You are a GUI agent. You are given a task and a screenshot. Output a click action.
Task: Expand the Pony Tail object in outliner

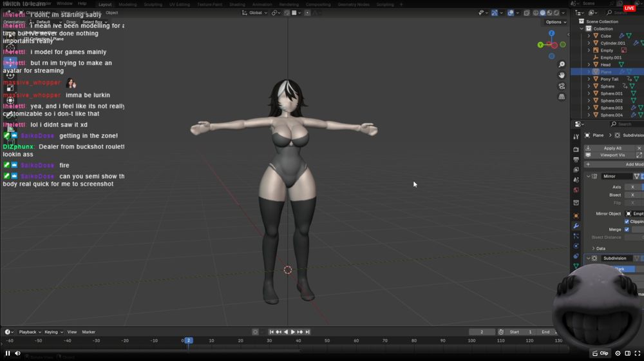(589, 79)
